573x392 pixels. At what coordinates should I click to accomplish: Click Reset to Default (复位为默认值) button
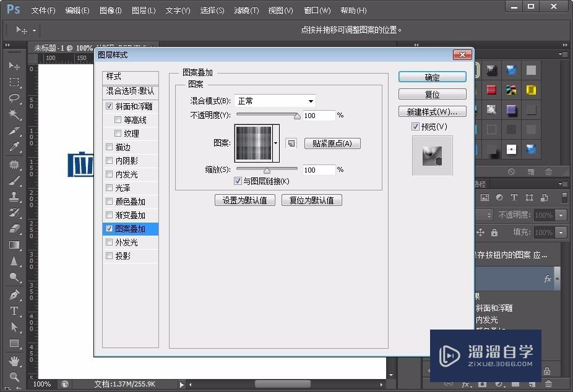pos(312,200)
